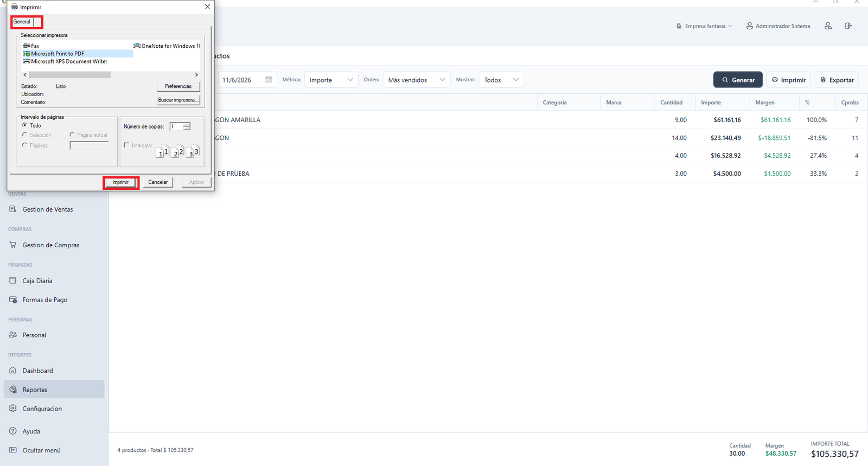The image size is (868, 466).
Task: Click the Imprimir button in print dialog
Action: click(x=120, y=182)
